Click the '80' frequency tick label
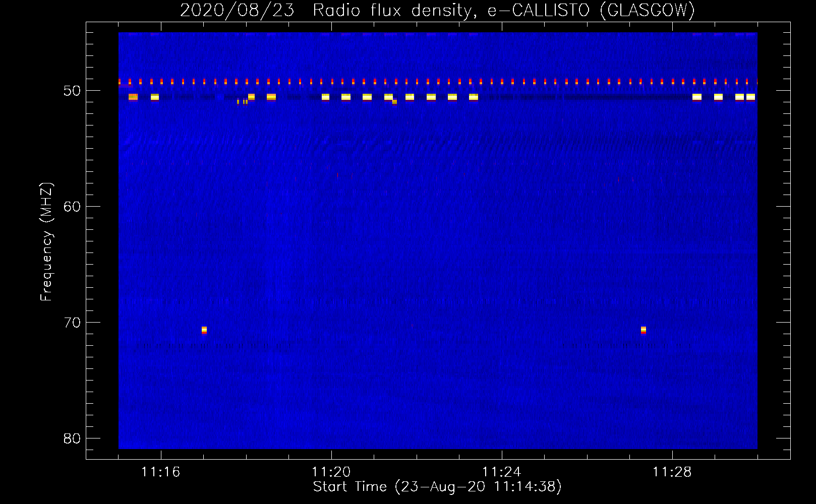Viewport: 816px width, 504px height. coord(72,438)
